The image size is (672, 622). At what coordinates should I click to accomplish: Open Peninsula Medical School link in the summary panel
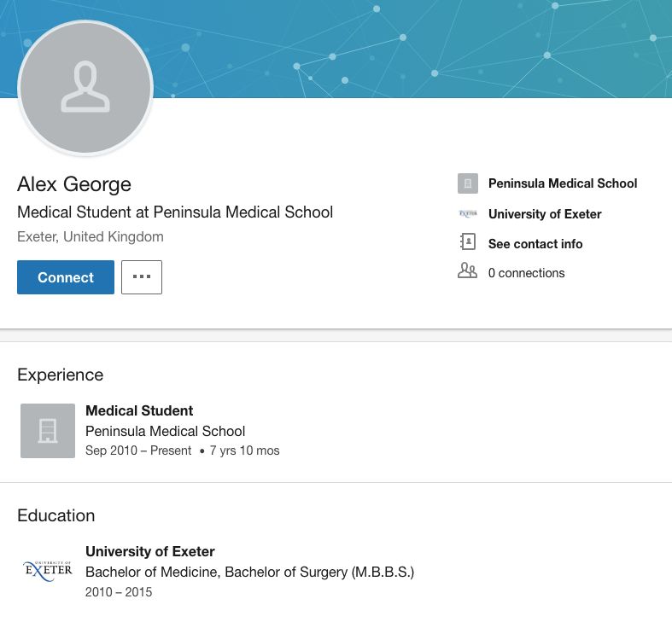tap(563, 183)
